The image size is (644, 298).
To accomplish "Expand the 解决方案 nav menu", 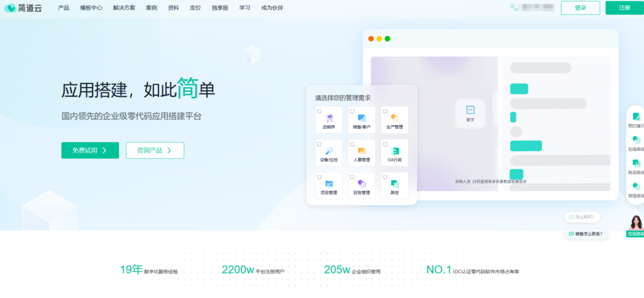I will tap(124, 8).
